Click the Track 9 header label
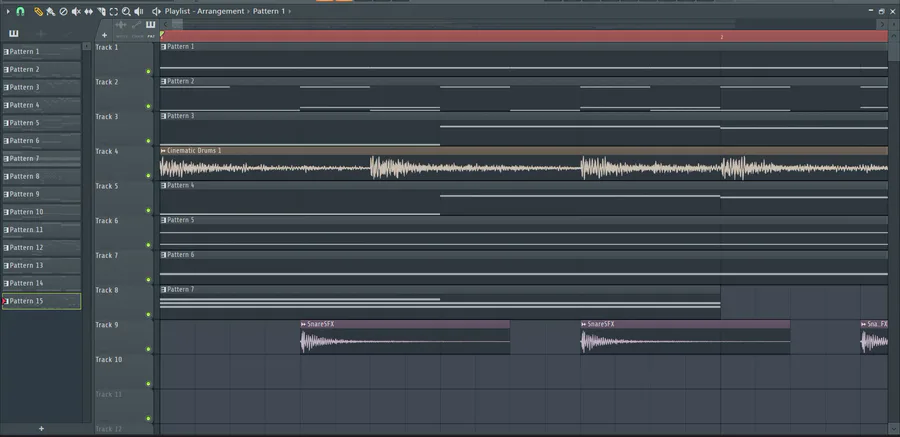 coord(106,325)
